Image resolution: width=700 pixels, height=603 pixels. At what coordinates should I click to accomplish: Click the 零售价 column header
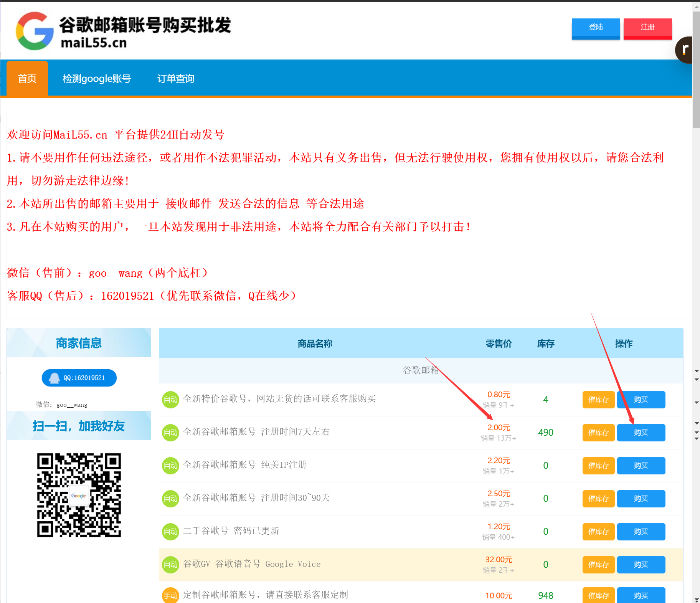[x=499, y=344]
